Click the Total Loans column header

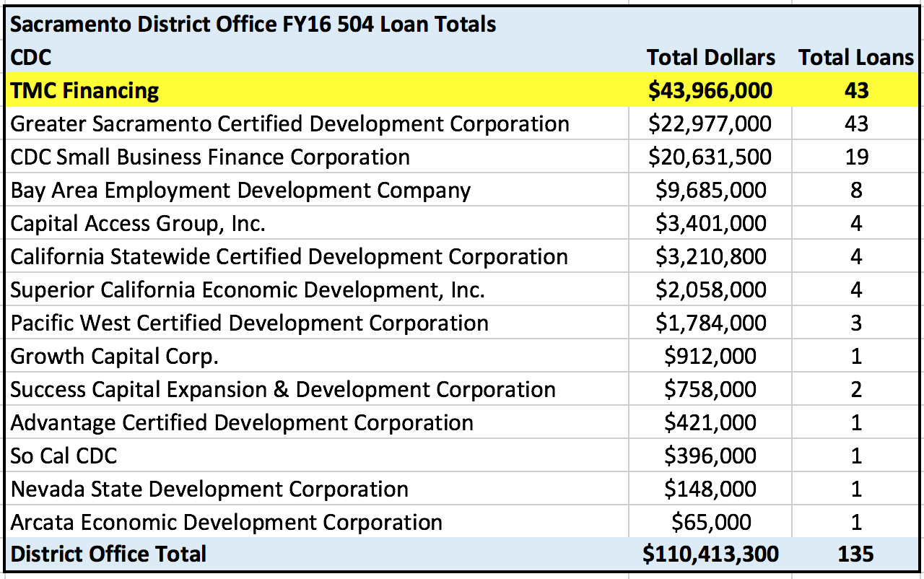855,58
